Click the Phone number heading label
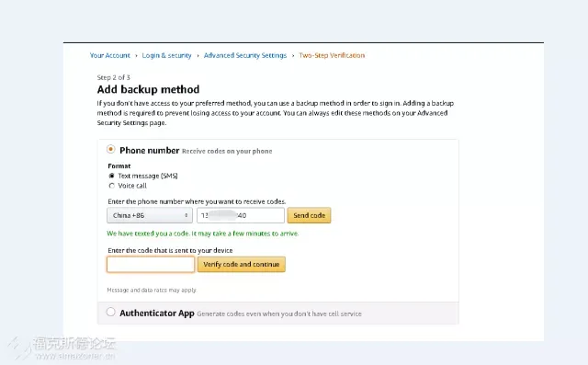The image size is (588, 365). tap(149, 151)
